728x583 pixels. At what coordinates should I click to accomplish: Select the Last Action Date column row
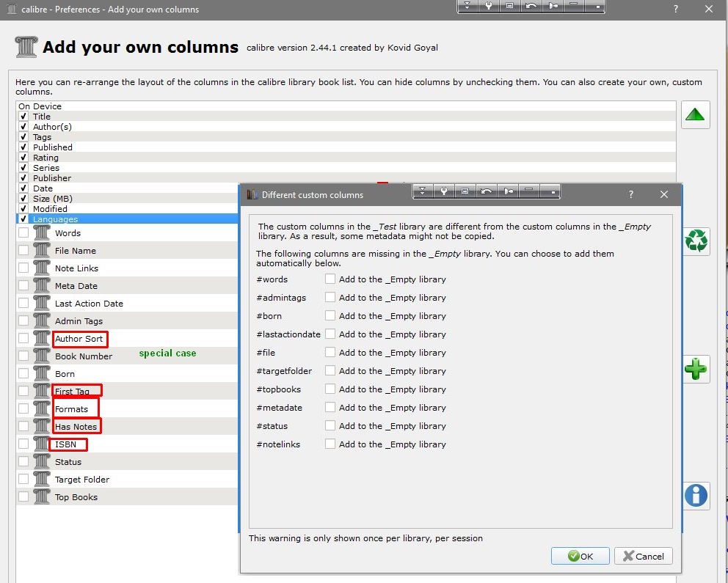pyautogui.click(x=128, y=303)
